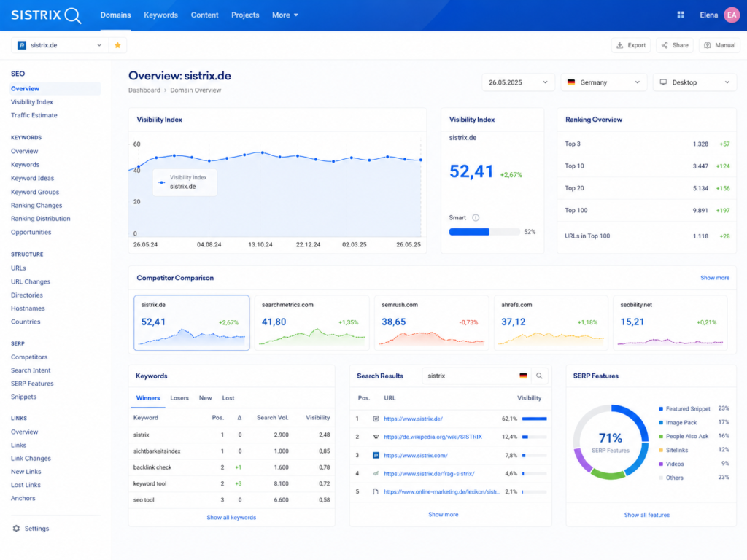The width and height of the screenshot is (747, 560).
Task: Expand the Germany country dropdown
Action: (603, 82)
